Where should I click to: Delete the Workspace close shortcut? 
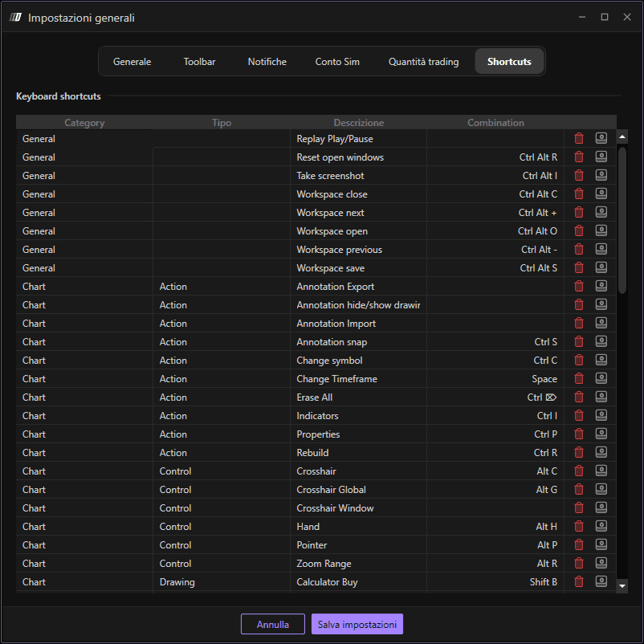(x=579, y=194)
